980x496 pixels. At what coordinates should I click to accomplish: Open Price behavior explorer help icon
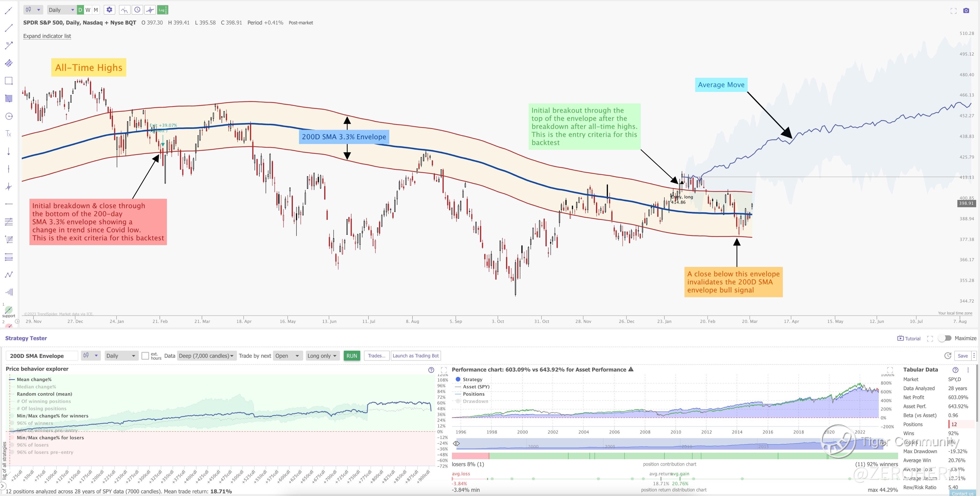pos(431,370)
